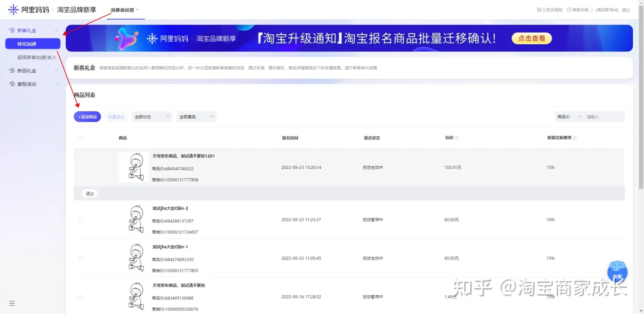The image size is (644, 314).
Task: Click +添加商品 button
Action: 87,117
